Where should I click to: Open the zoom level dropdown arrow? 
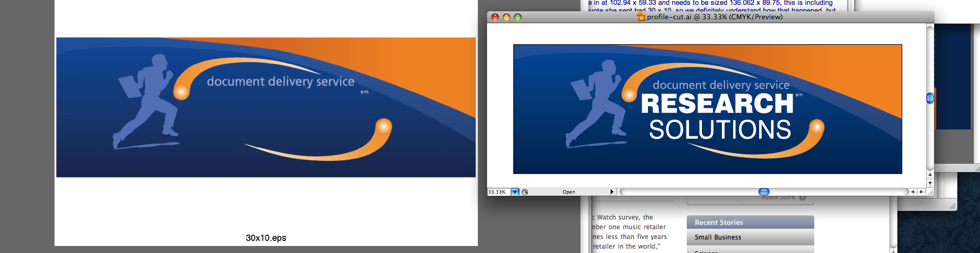tap(515, 192)
